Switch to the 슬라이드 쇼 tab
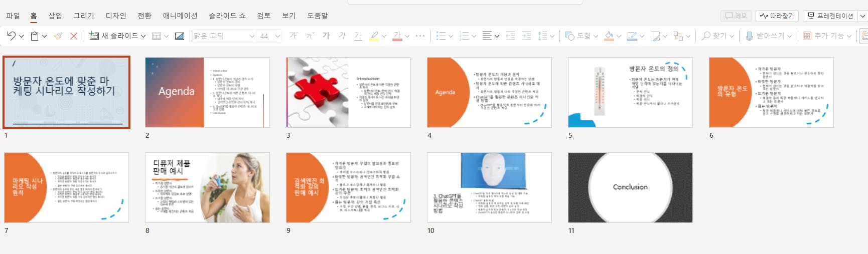The width and height of the screenshot is (868, 254). tap(227, 16)
